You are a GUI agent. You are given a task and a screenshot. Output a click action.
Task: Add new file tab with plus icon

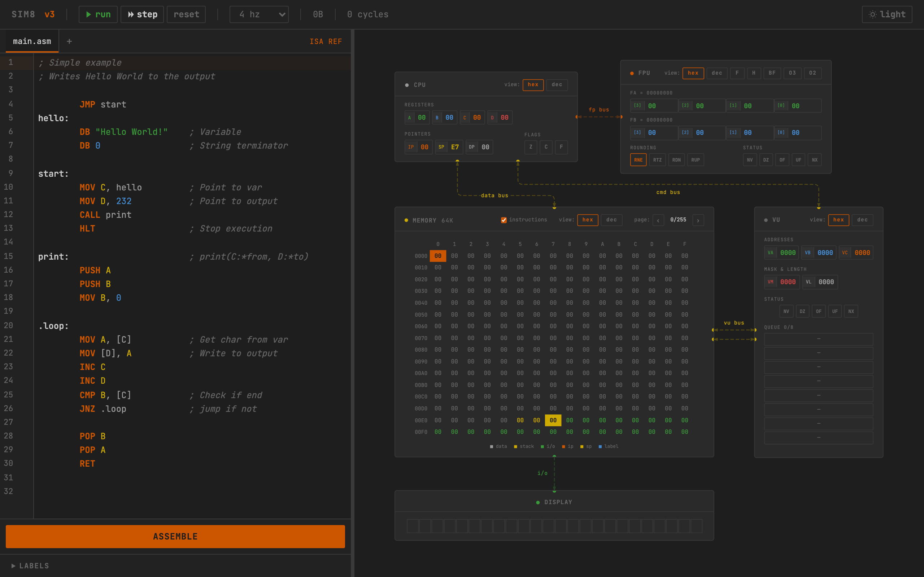pos(69,41)
